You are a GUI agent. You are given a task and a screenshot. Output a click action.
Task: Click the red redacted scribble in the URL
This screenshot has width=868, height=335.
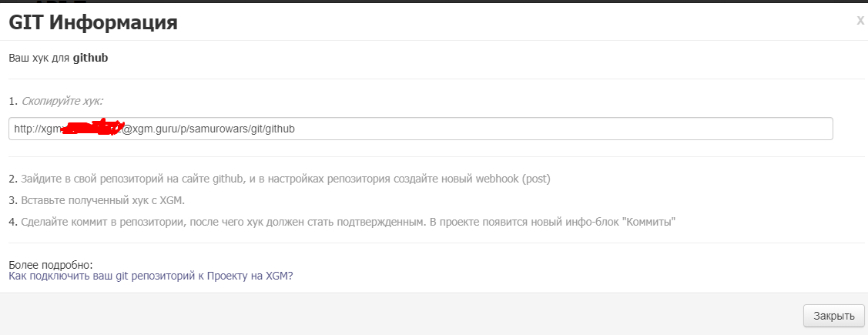pyautogui.click(x=92, y=128)
